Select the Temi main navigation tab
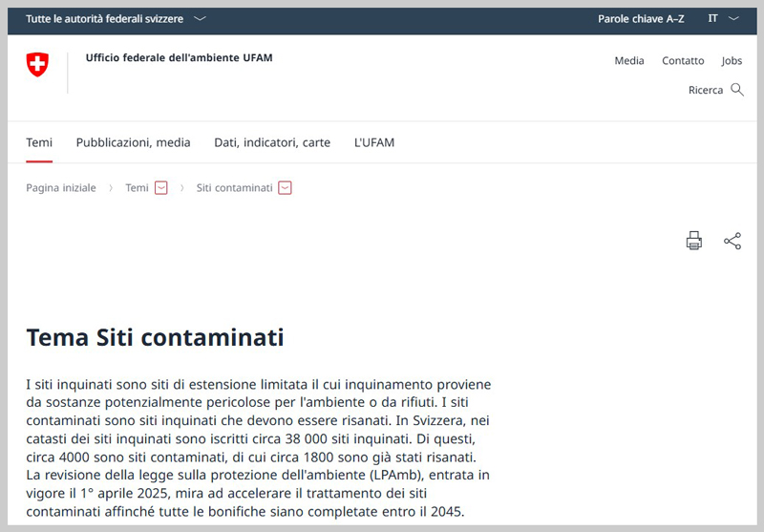This screenshot has width=764, height=532. 39,143
